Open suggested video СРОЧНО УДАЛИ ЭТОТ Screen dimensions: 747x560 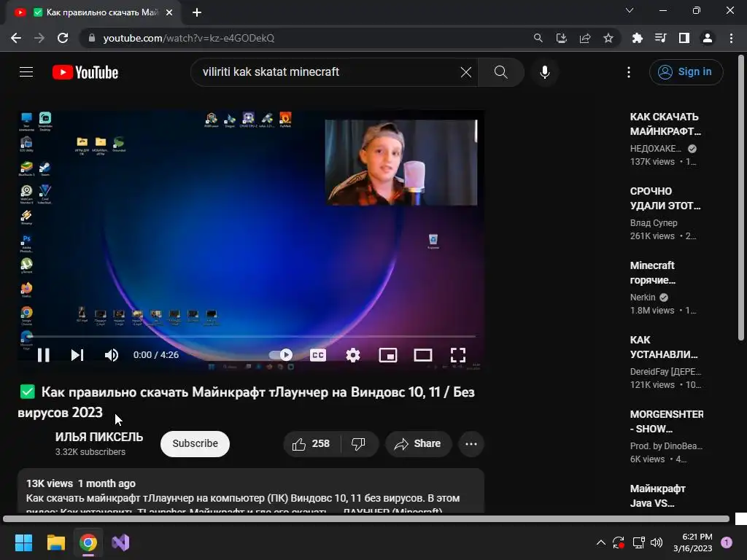[x=665, y=198]
